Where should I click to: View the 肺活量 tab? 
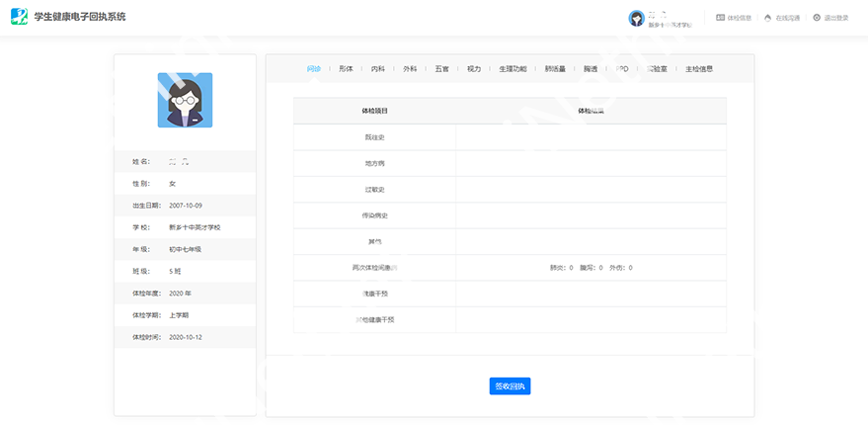(x=555, y=69)
